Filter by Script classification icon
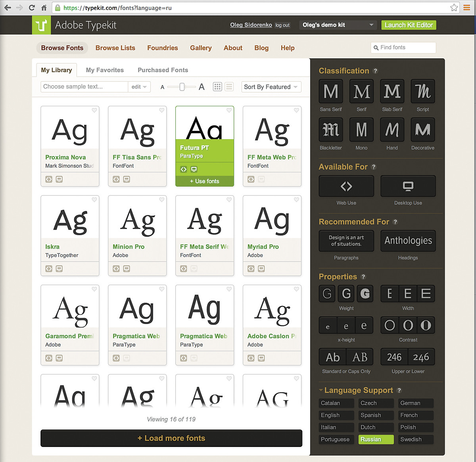The width and height of the screenshot is (476, 462). (423, 92)
